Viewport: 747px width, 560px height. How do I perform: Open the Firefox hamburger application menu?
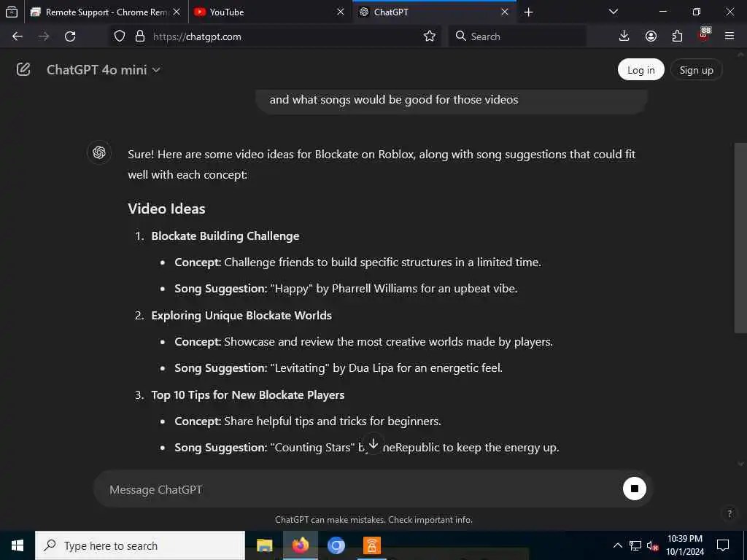729,36
